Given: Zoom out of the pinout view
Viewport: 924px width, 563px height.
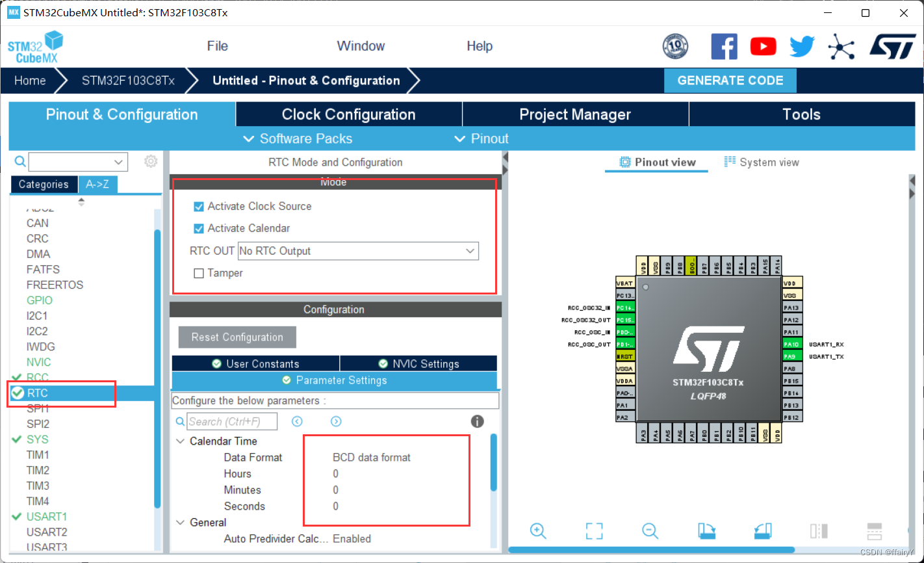Looking at the screenshot, I should (x=650, y=530).
